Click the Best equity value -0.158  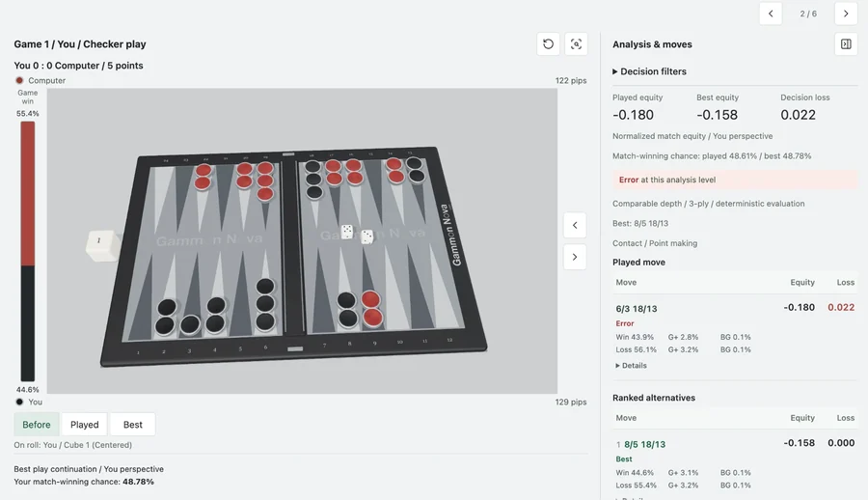pyautogui.click(x=717, y=115)
